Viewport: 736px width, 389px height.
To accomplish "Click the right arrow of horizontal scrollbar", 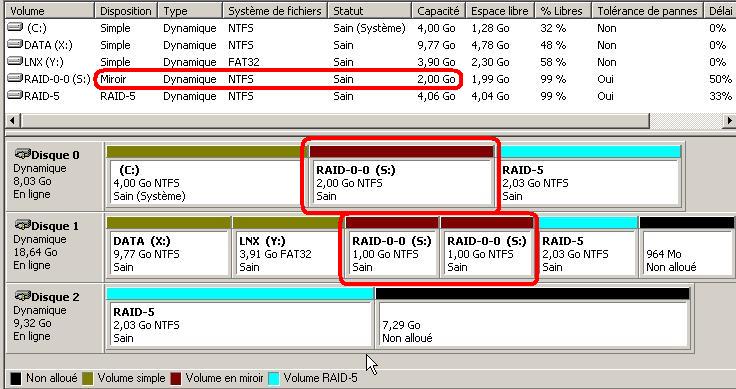I will tap(728, 121).
